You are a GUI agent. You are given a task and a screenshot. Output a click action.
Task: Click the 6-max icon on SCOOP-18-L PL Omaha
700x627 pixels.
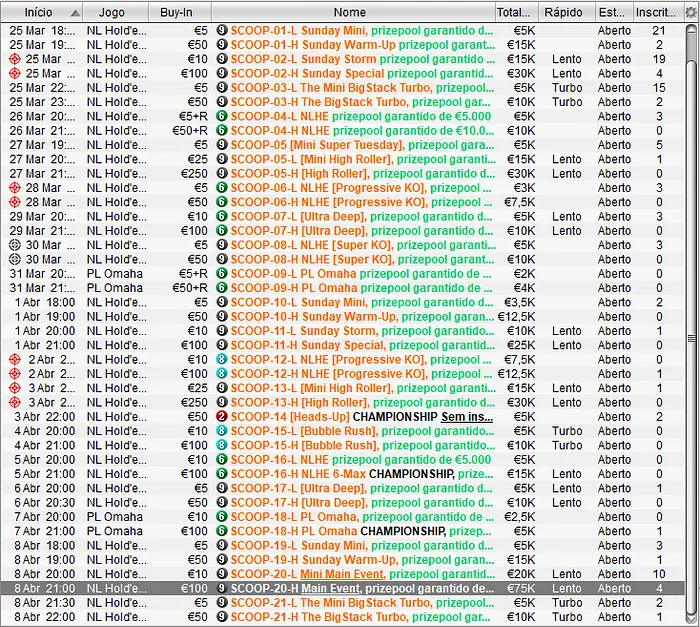222,516
